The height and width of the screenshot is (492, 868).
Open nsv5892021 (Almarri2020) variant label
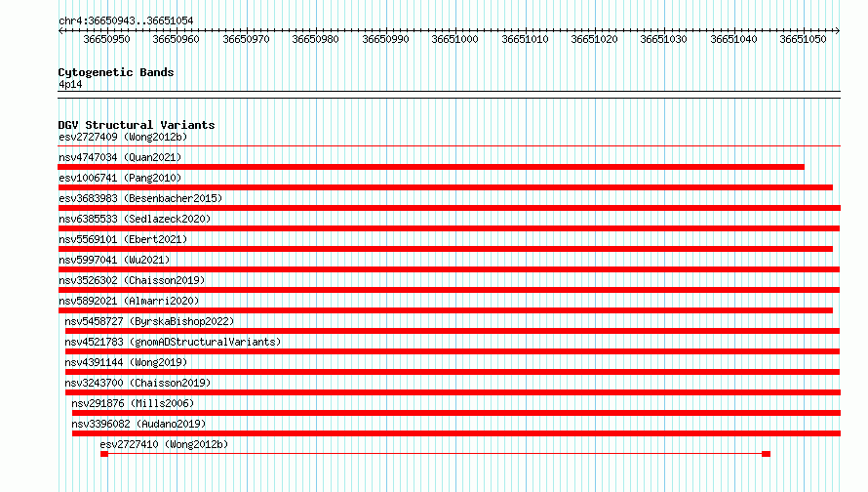click(129, 301)
